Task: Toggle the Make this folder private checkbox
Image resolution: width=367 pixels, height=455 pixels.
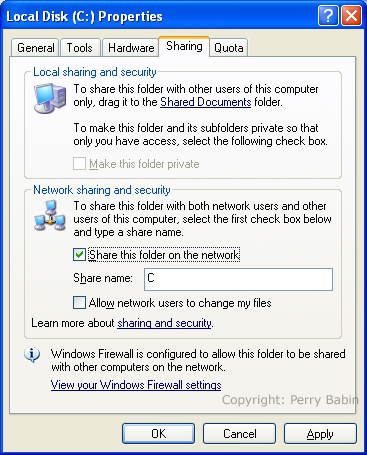Action: point(79,164)
